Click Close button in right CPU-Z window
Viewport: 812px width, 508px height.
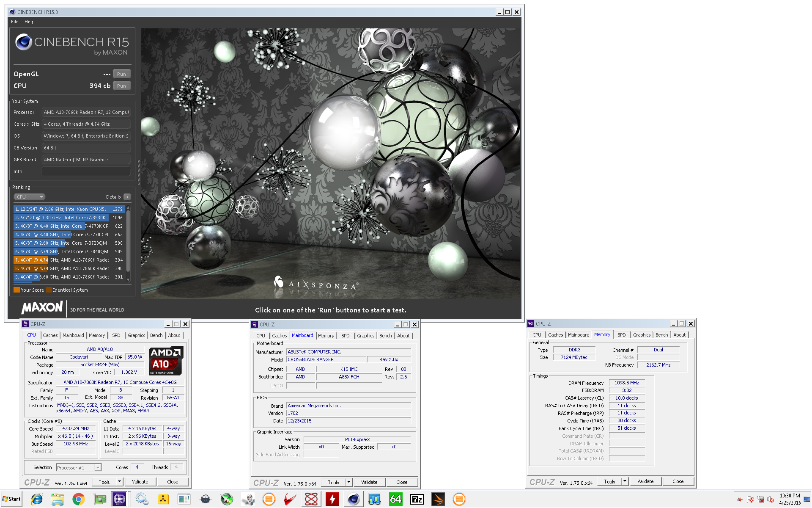(678, 481)
